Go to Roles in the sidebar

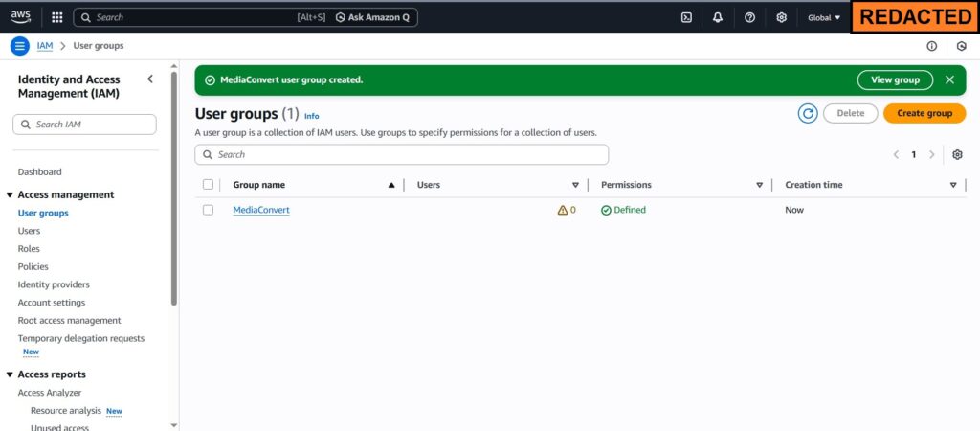tap(29, 249)
